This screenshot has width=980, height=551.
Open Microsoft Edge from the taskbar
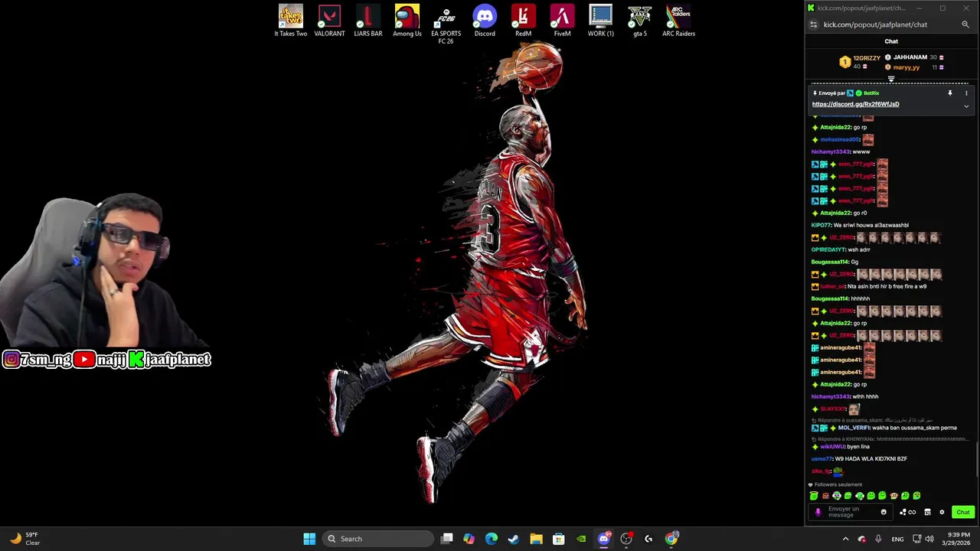[491, 539]
